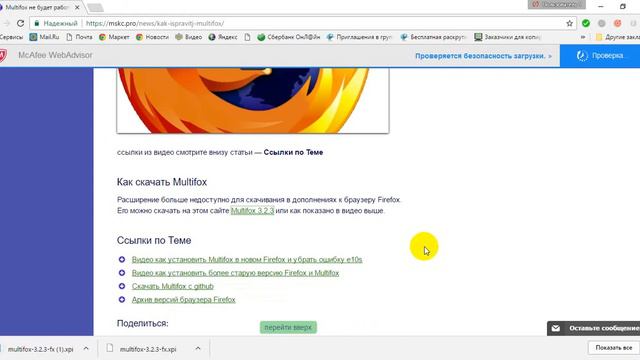Image resolution: width=640 pixels, height=360 pixels.
Task: Open the Заказчики для копи bookmark
Action: tap(507, 37)
